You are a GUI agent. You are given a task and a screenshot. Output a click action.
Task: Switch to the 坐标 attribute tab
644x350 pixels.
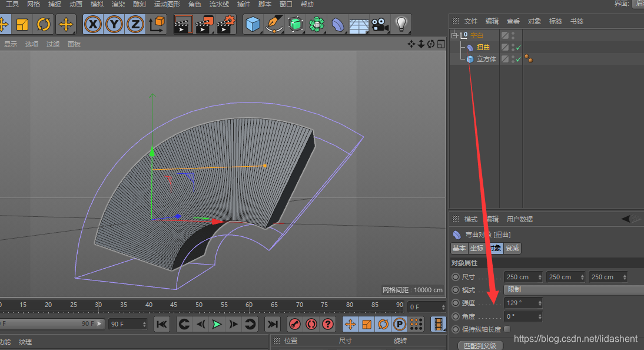476,249
